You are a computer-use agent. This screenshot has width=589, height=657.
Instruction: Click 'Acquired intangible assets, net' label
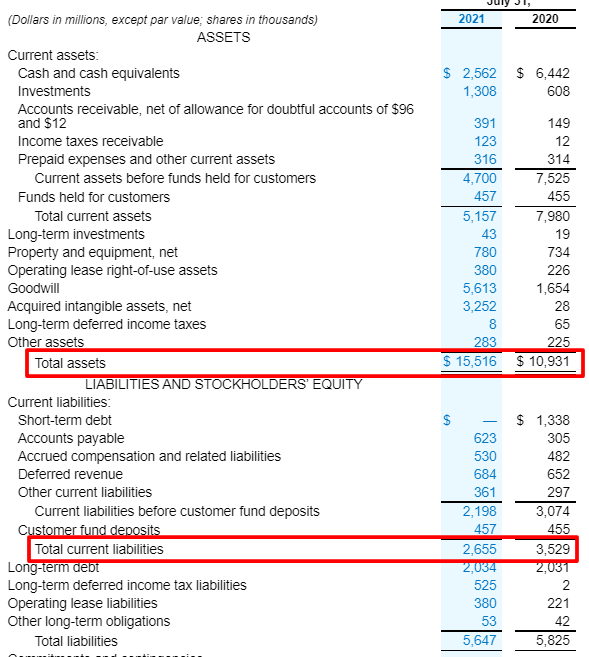(99, 307)
